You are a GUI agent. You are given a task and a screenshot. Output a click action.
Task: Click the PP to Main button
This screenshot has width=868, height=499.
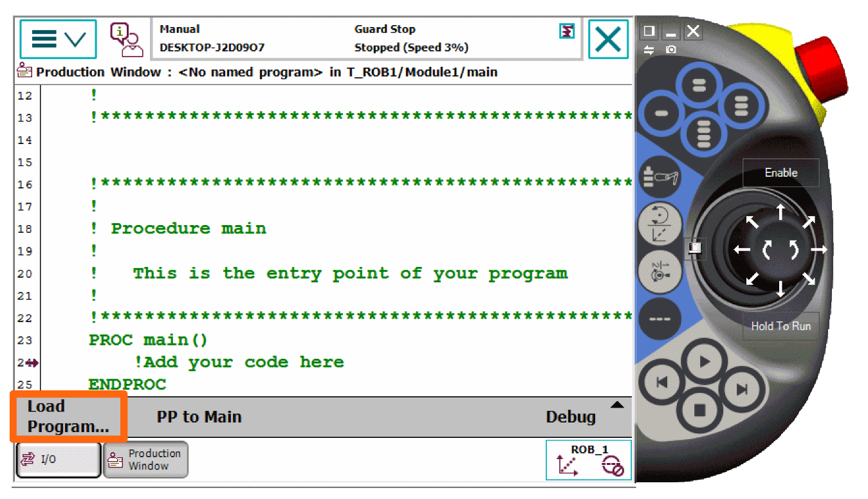coord(199,417)
